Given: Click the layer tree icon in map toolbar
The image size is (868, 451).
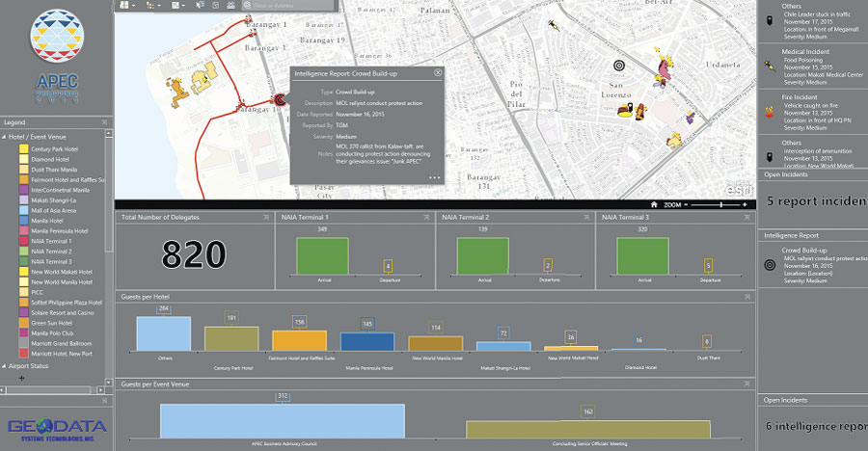Looking at the screenshot, I should (150, 5).
